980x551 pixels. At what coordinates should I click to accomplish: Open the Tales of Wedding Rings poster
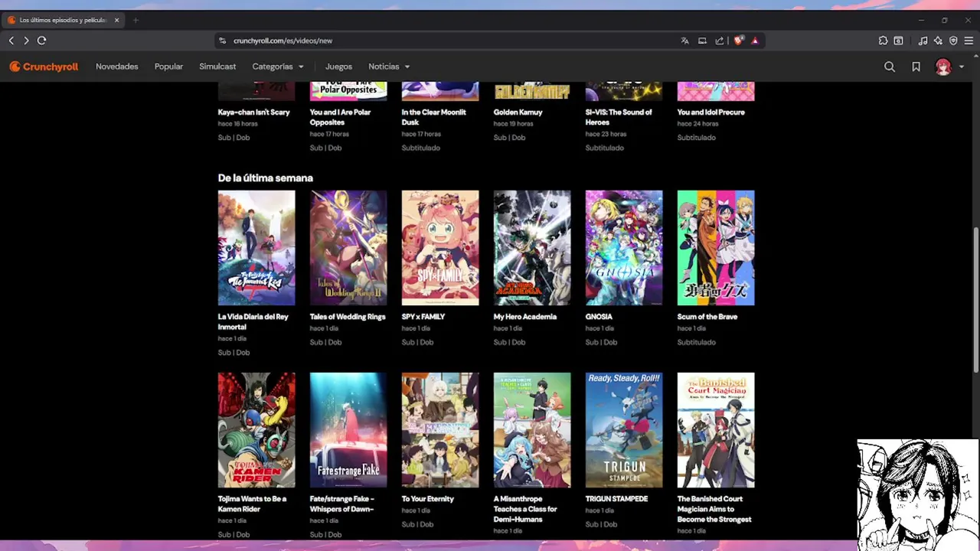click(x=348, y=248)
